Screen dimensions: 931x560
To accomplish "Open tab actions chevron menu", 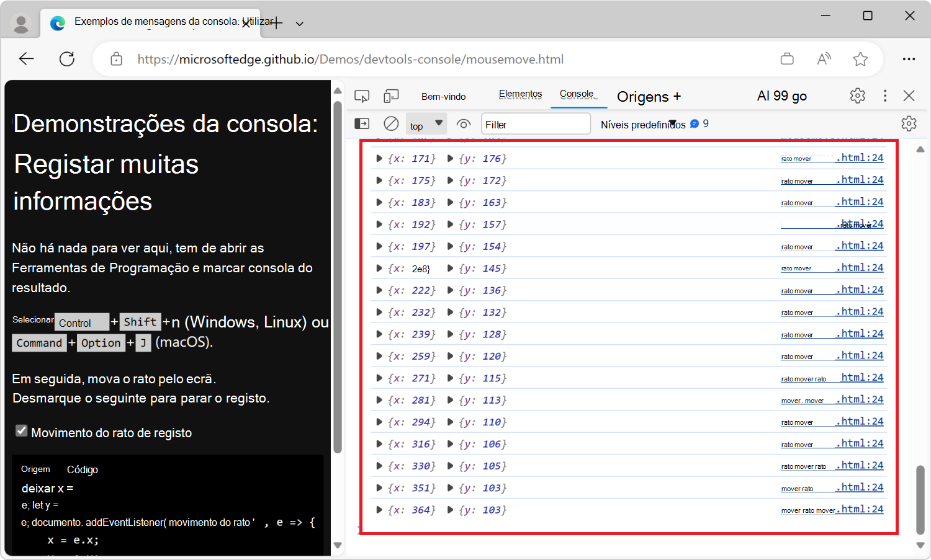I will click(x=300, y=24).
